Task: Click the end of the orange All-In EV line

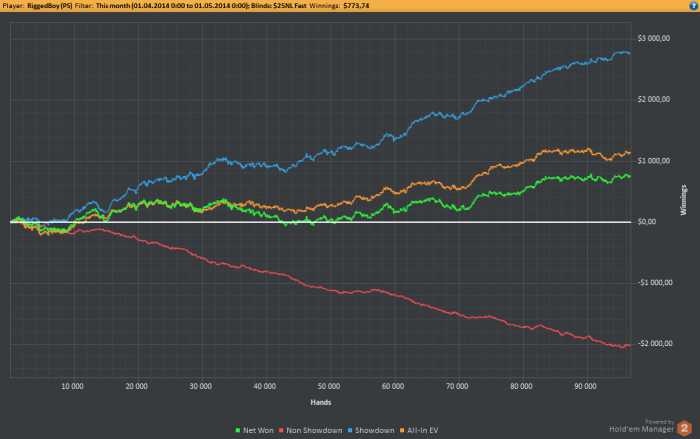Action: (x=629, y=153)
